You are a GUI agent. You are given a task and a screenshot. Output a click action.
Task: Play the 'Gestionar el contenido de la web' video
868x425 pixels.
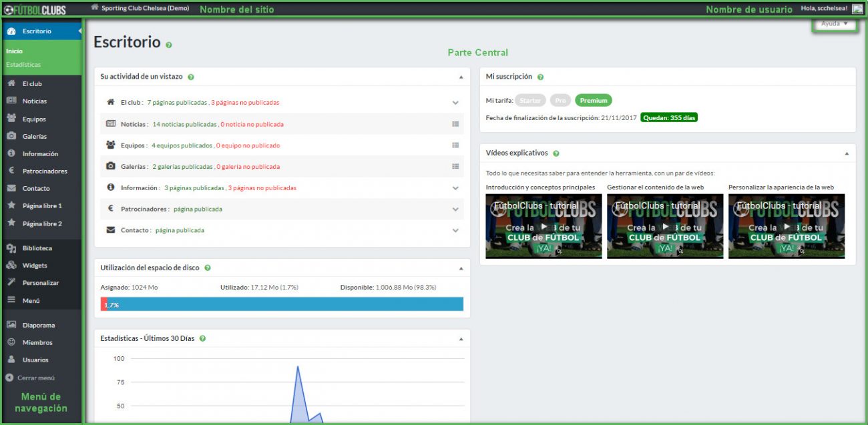664,226
